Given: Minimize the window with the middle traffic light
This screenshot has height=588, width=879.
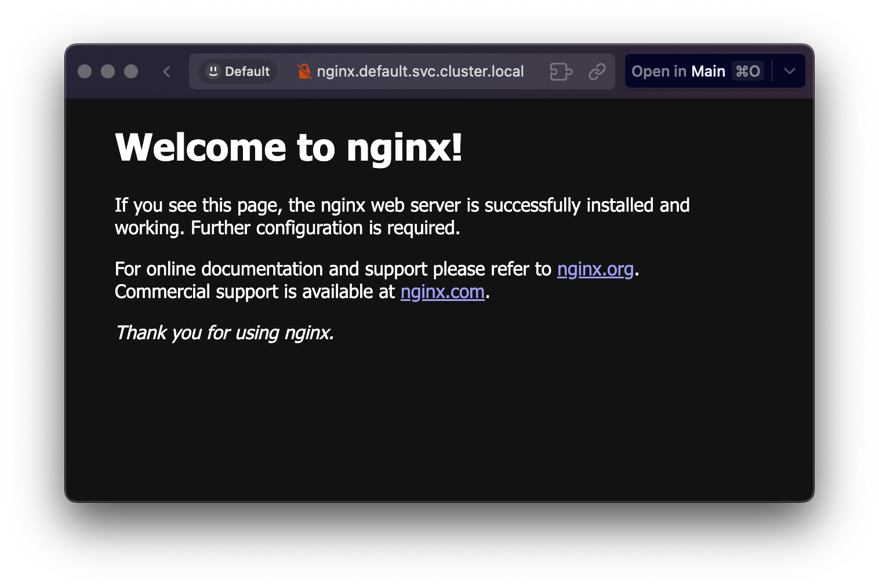Looking at the screenshot, I should click(108, 71).
